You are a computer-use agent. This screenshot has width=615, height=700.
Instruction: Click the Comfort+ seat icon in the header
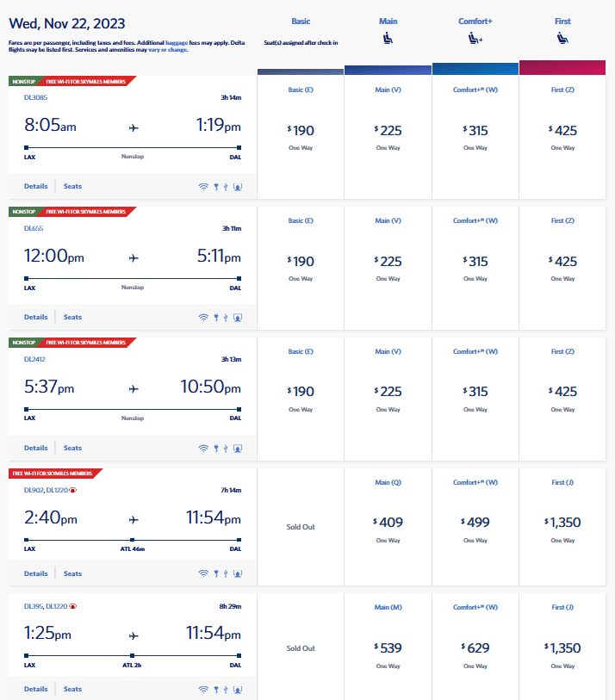click(x=475, y=38)
